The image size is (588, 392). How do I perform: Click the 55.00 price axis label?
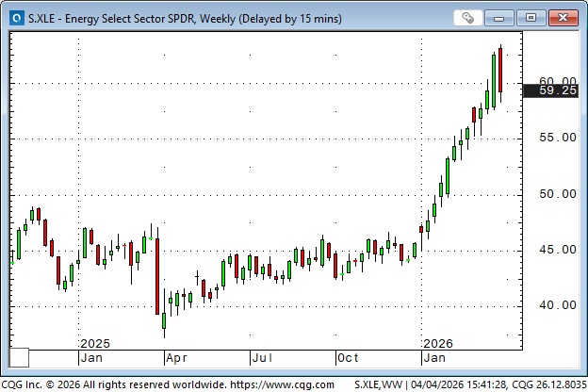tap(558, 138)
